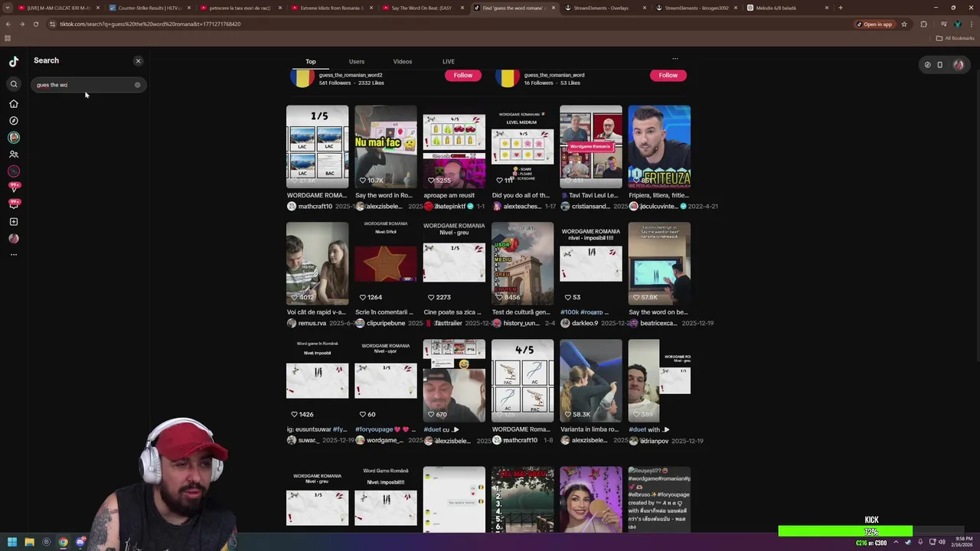Bookmark page with star icon
Screen dimensions: 980x551
tap(904, 24)
